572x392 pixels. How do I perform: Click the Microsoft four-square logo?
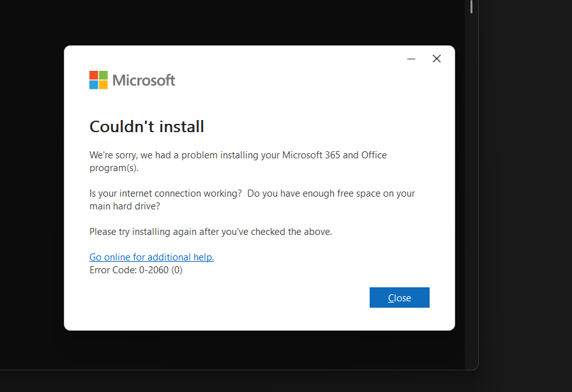(x=98, y=80)
